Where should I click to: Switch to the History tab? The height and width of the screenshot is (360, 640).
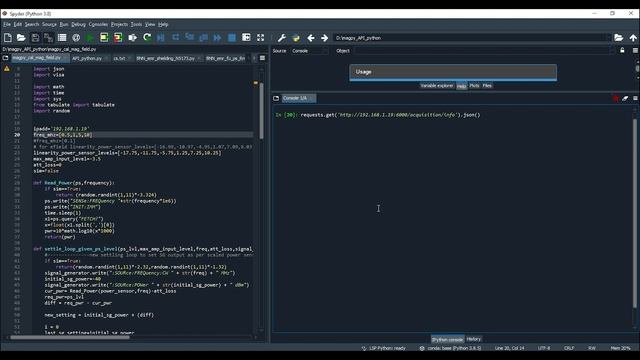coord(473,339)
